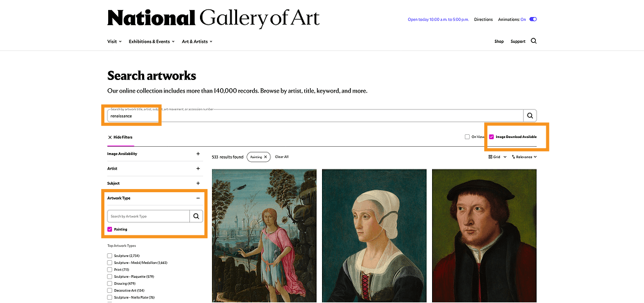Click the '533 results found' text
Viewport: 644px width, 303px height.
click(228, 157)
